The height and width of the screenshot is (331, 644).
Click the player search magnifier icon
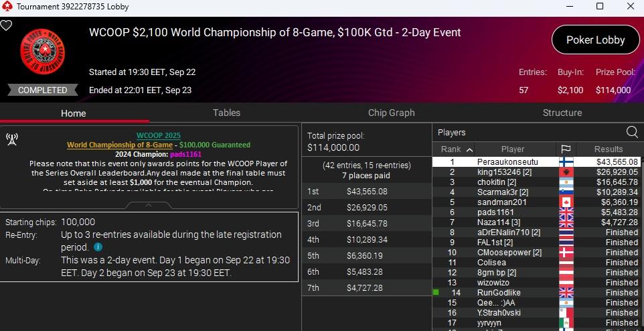coord(631,132)
